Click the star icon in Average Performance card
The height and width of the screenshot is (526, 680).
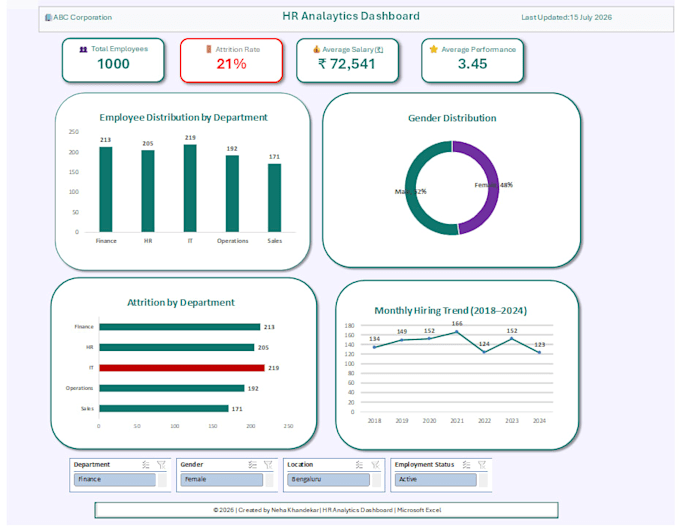click(x=433, y=49)
